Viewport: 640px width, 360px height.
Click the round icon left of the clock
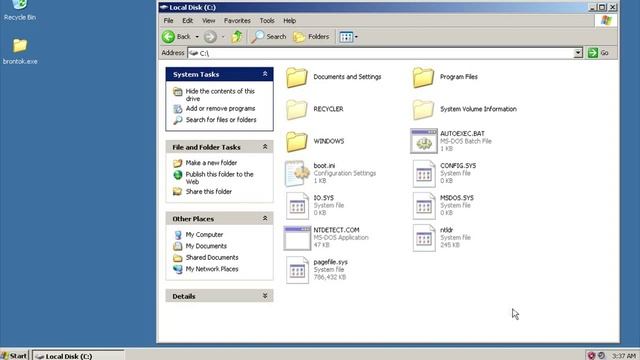tap(601, 356)
